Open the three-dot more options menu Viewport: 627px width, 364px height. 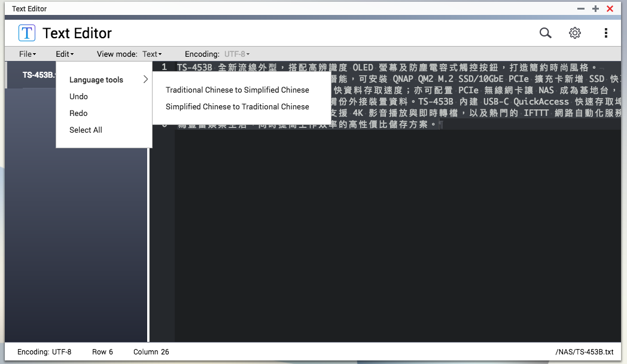tap(606, 33)
